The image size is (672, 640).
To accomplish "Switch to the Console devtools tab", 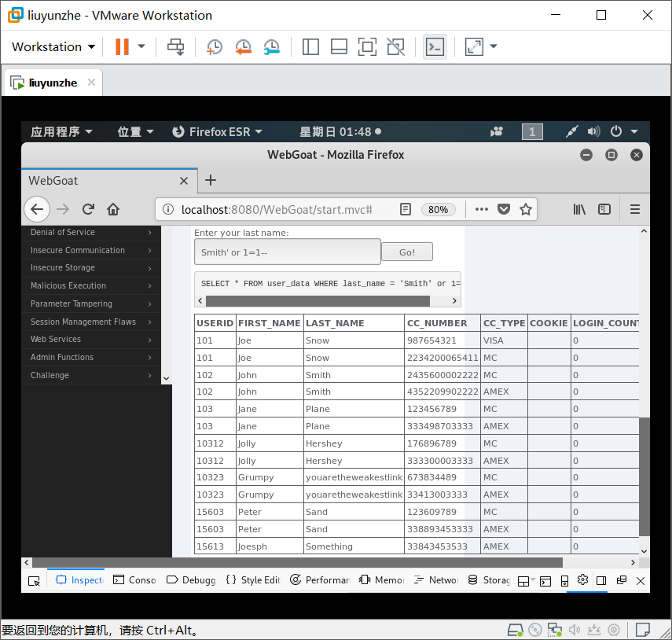I will [134, 580].
